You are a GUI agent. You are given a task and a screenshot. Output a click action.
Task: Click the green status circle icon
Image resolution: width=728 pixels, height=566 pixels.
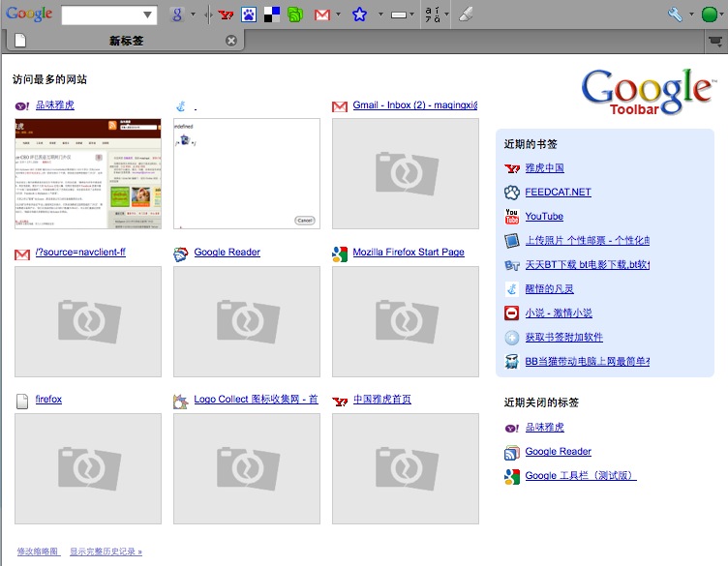tap(710, 15)
